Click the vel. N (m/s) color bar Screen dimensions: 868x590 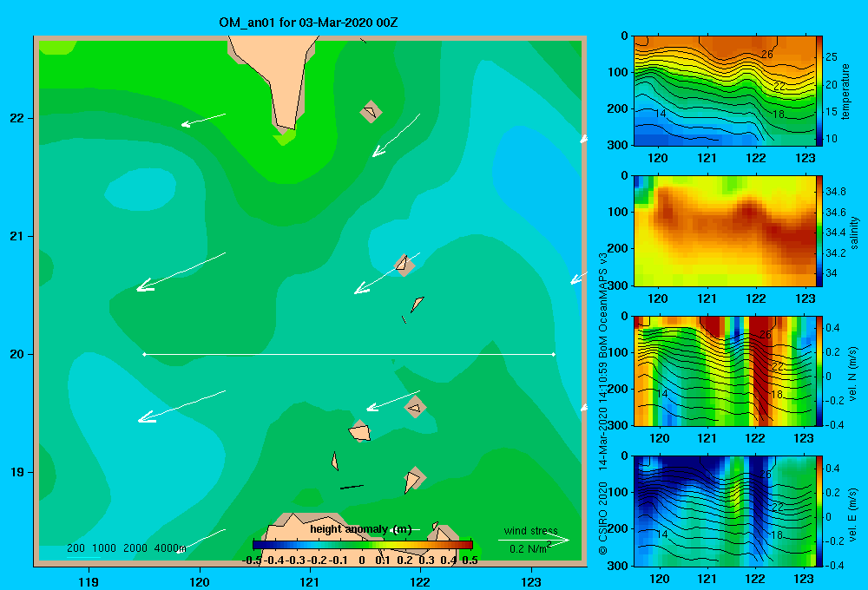pos(819,370)
